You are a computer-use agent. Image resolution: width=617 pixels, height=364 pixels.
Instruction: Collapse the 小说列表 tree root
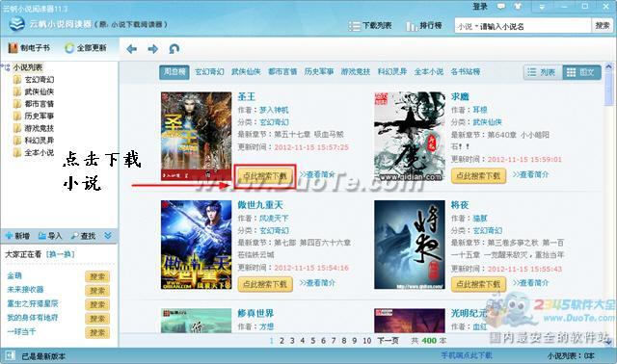click(6, 67)
